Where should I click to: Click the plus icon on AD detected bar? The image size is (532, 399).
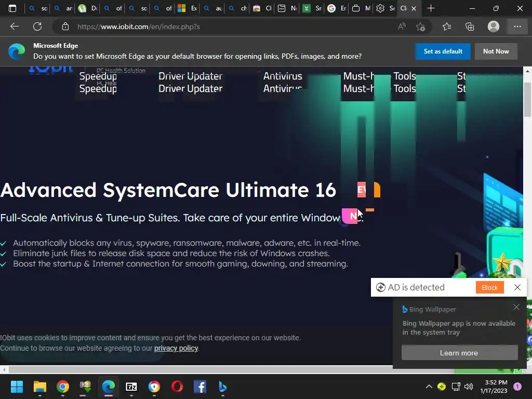(x=381, y=287)
